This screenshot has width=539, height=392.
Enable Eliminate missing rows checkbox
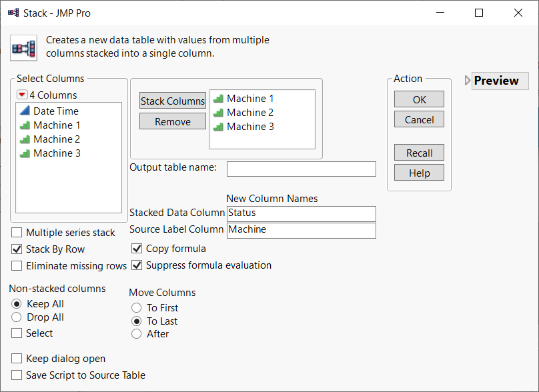[17, 266]
